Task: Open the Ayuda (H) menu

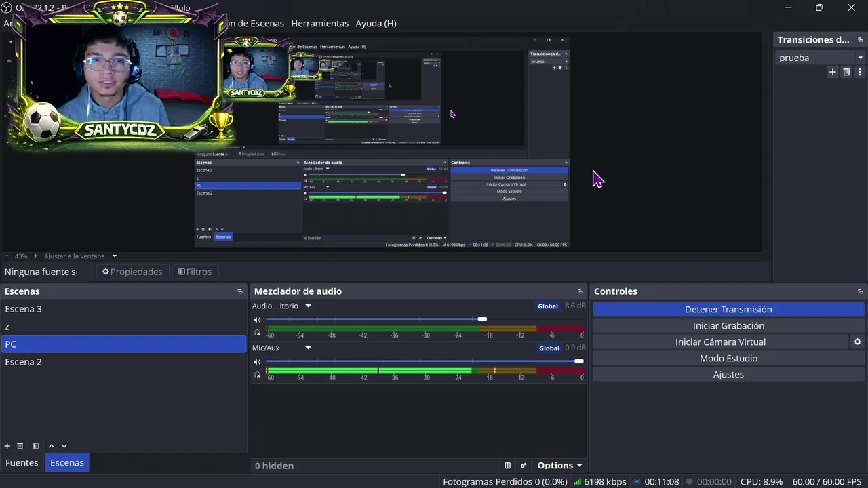Action: pos(376,23)
